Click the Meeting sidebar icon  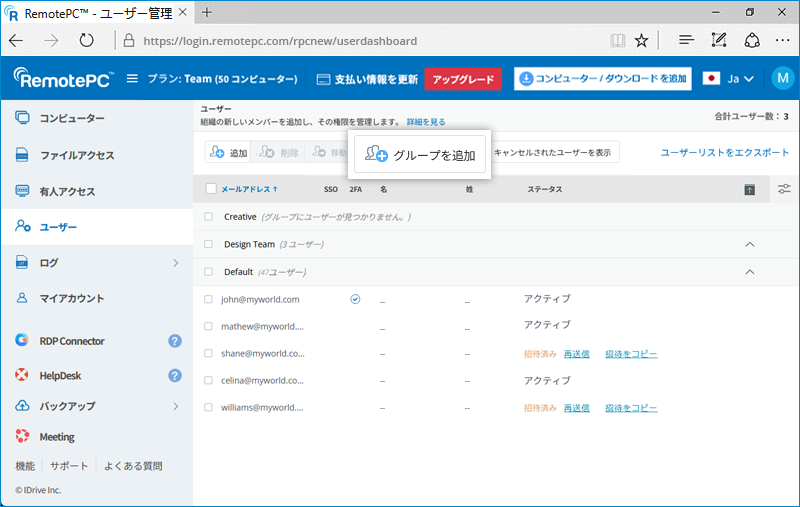coord(22,436)
